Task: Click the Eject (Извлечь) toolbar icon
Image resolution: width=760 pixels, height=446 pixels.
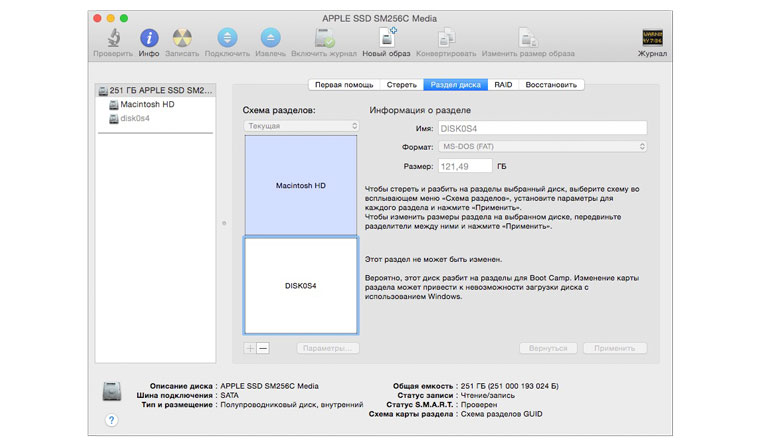Action: point(270,38)
